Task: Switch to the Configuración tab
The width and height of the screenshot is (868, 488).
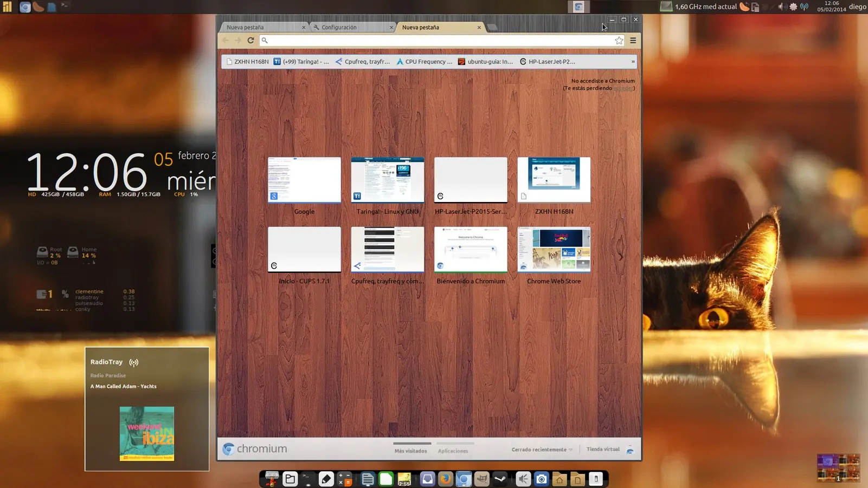Action: pyautogui.click(x=351, y=27)
